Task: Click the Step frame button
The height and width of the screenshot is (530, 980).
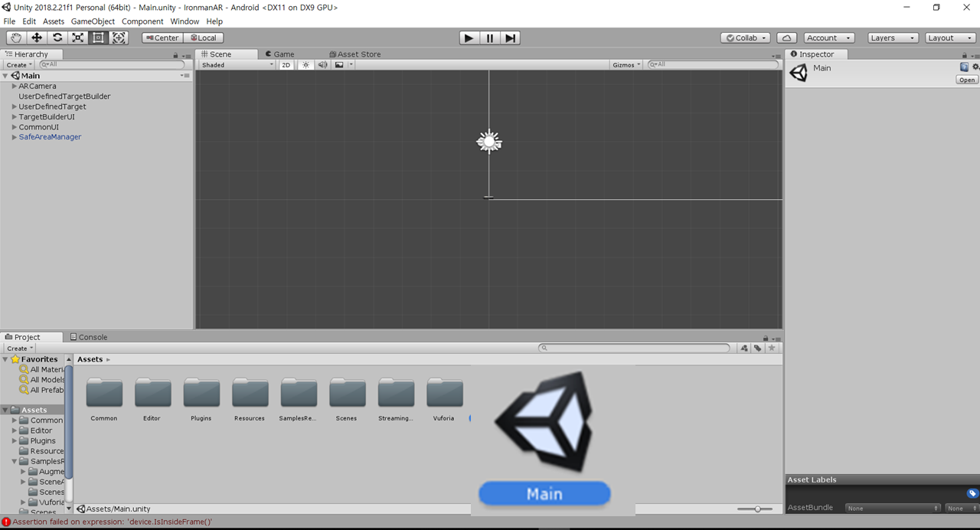Action: point(511,38)
